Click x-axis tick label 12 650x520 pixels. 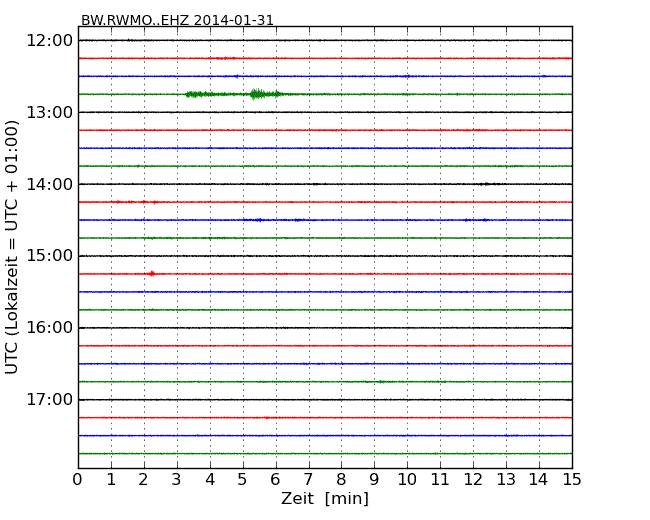click(473, 480)
